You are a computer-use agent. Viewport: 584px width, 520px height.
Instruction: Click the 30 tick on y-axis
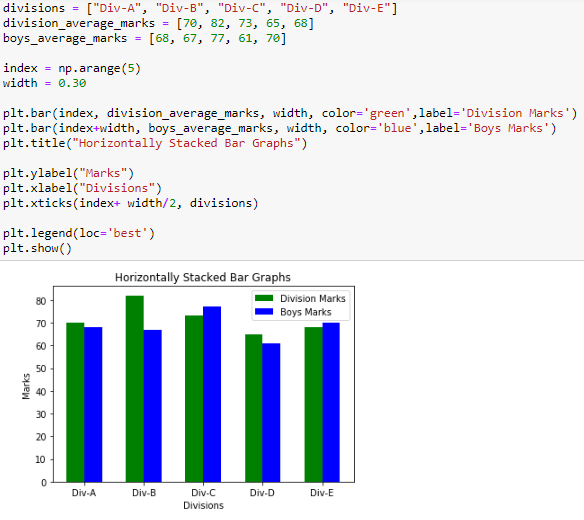41,414
